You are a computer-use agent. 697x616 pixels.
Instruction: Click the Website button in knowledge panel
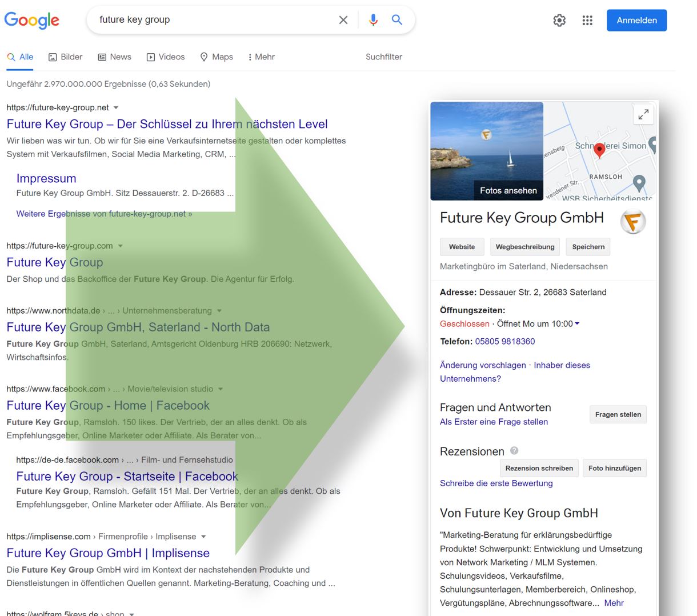tap(462, 247)
